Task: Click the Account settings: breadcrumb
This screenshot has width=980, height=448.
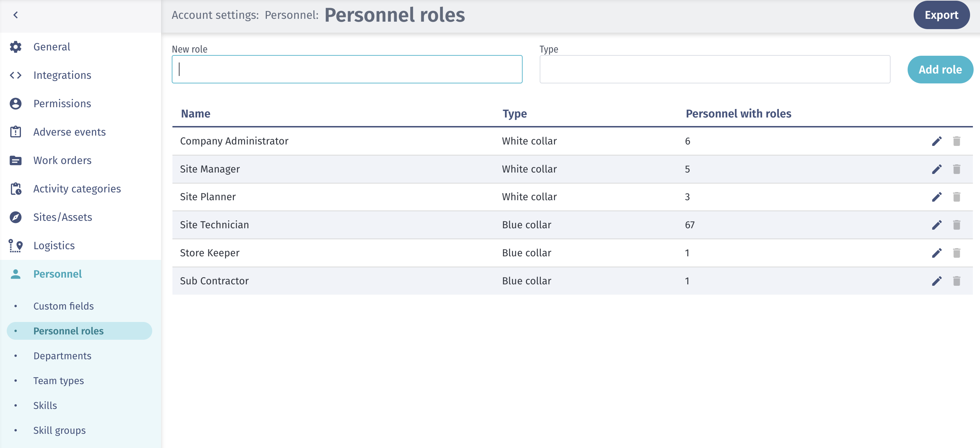Action: click(215, 15)
